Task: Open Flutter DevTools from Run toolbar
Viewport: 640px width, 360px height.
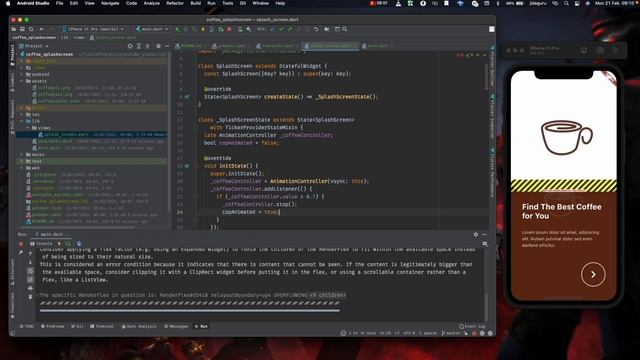Action: (79, 244)
